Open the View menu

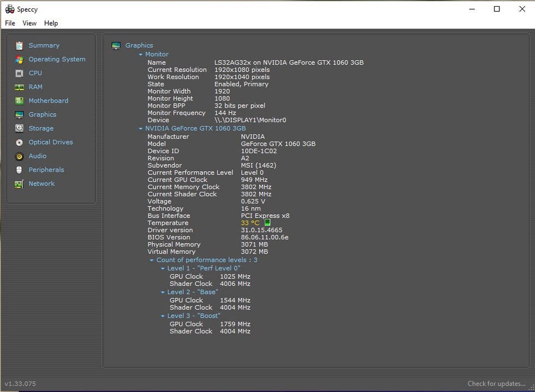coord(30,23)
